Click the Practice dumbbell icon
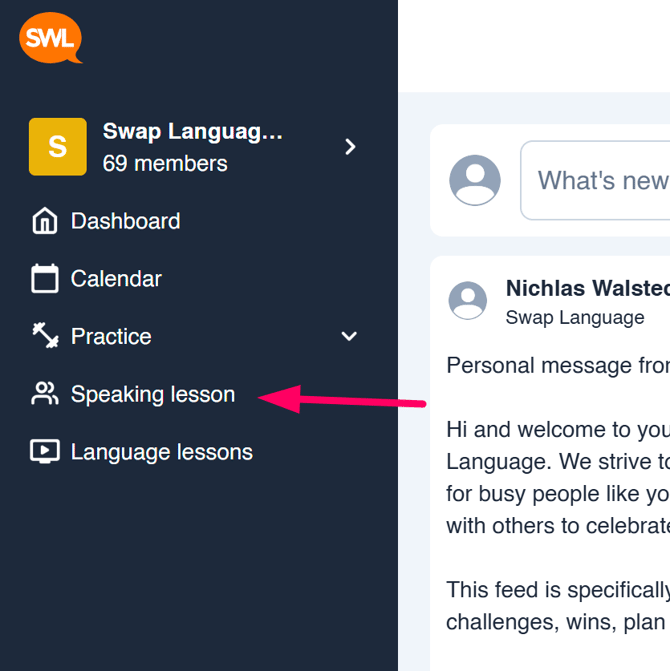Image resolution: width=670 pixels, height=671 pixels. pos(45,336)
